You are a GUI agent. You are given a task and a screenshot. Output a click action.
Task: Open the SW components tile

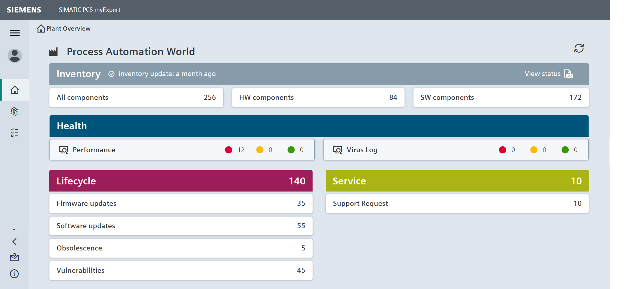click(501, 97)
